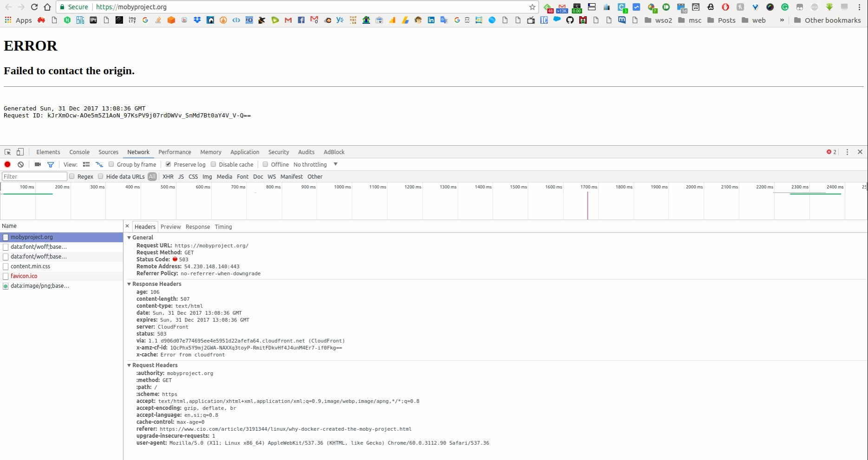Collapse the Request Headers section
This screenshot has width=868, height=460.
click(129, 365)
